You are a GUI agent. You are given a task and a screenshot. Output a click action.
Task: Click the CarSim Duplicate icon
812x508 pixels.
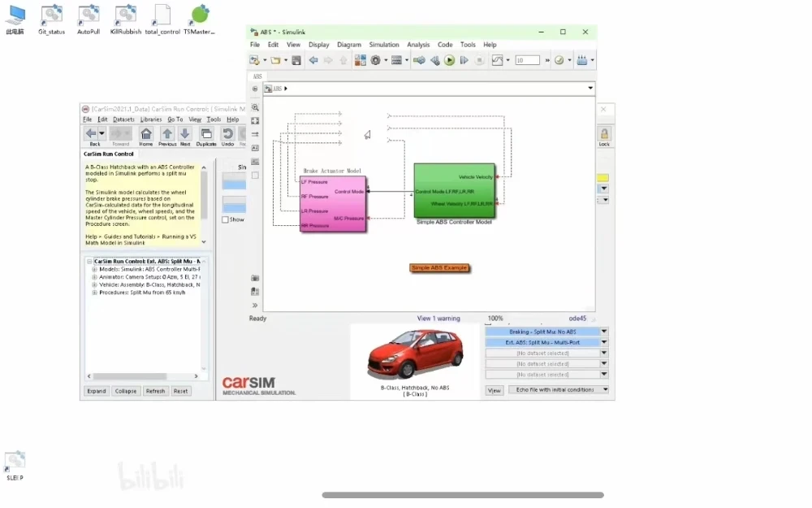click(x=206, y=137)
